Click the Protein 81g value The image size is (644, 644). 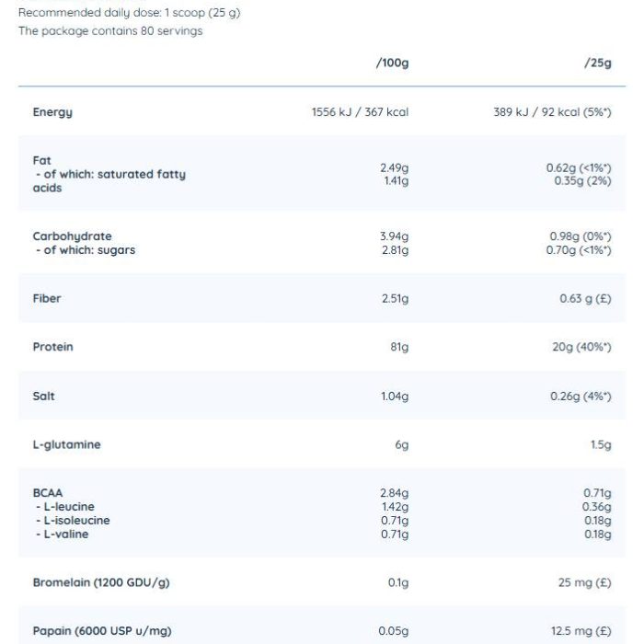click(x=399, y=347)
